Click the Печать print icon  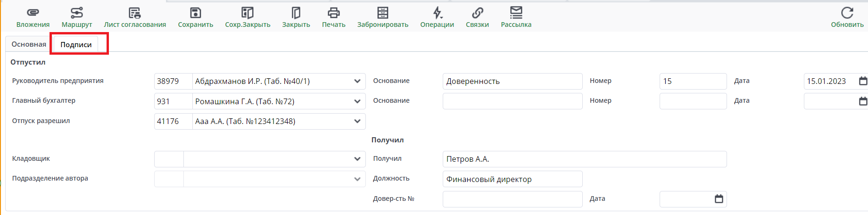click(x=333, y=13)
